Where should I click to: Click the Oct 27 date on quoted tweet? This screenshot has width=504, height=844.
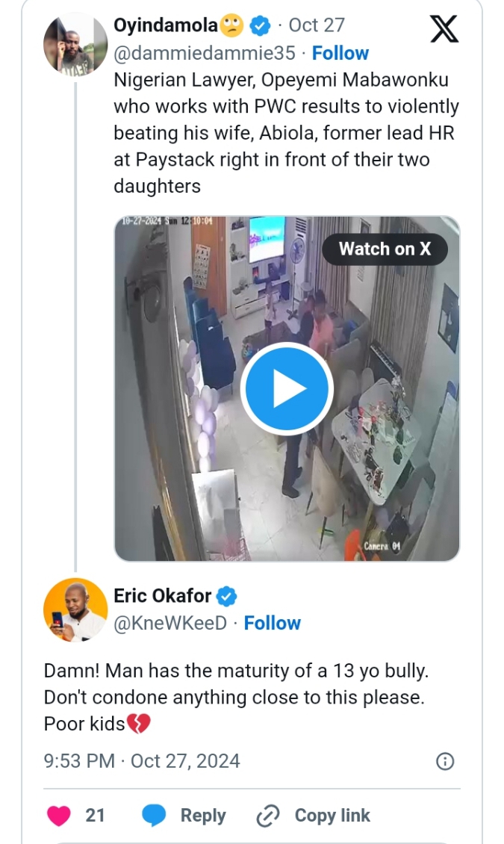pyautogui.click(x=317, y=25)
